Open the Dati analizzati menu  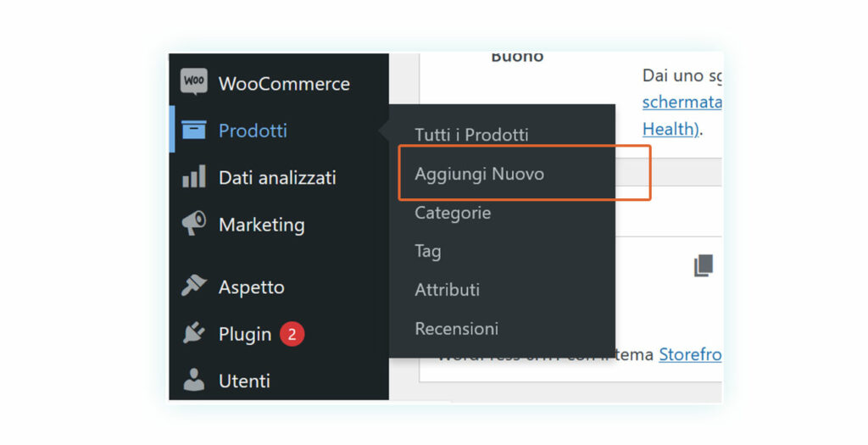[x=277, y=178]
